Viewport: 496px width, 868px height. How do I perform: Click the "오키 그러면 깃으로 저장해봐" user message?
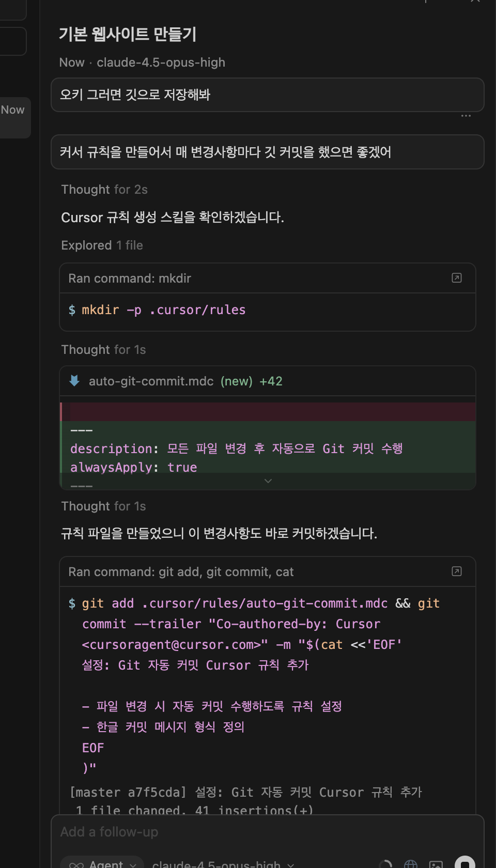[x=267, y=95]
